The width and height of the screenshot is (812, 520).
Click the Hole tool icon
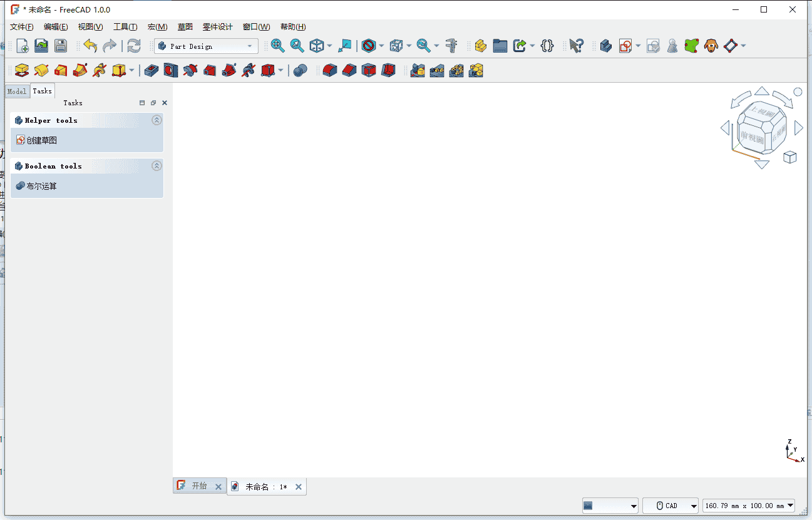click(170, 71)
